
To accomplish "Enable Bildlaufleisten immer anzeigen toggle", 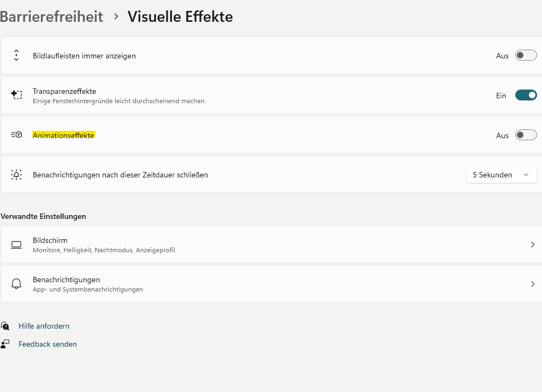I will (526, 56).
